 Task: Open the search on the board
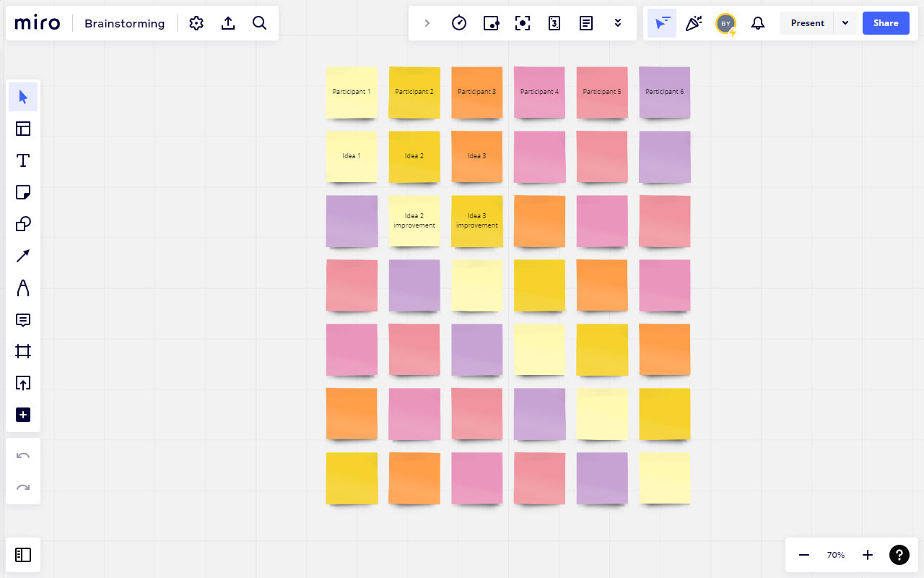tap(260, 22)
